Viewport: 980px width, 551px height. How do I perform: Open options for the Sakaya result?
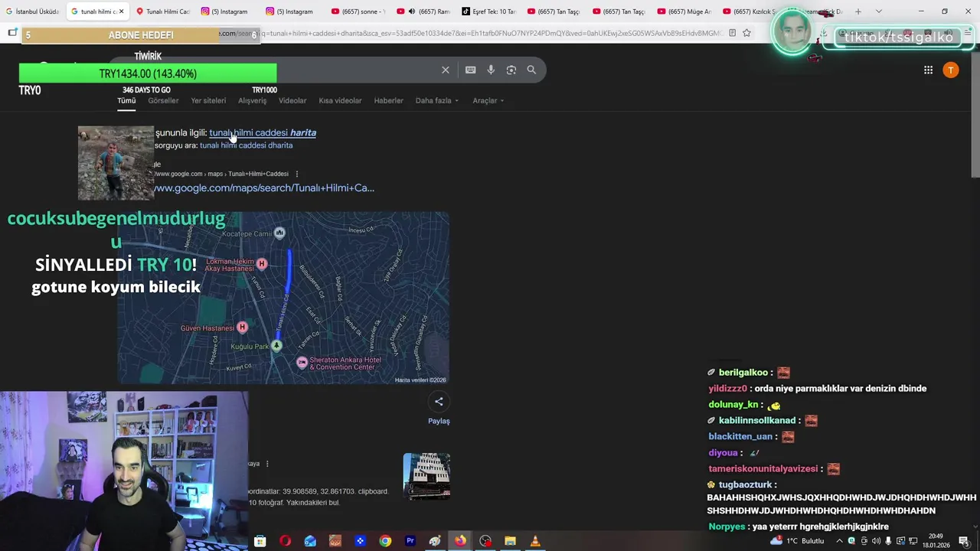pos(267,464)
